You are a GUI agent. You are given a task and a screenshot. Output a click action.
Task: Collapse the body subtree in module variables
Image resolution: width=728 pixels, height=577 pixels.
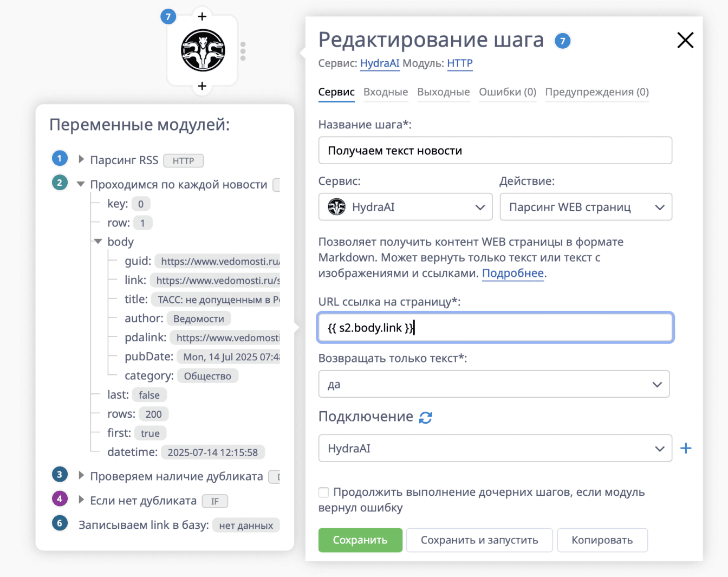coord(97,241)
